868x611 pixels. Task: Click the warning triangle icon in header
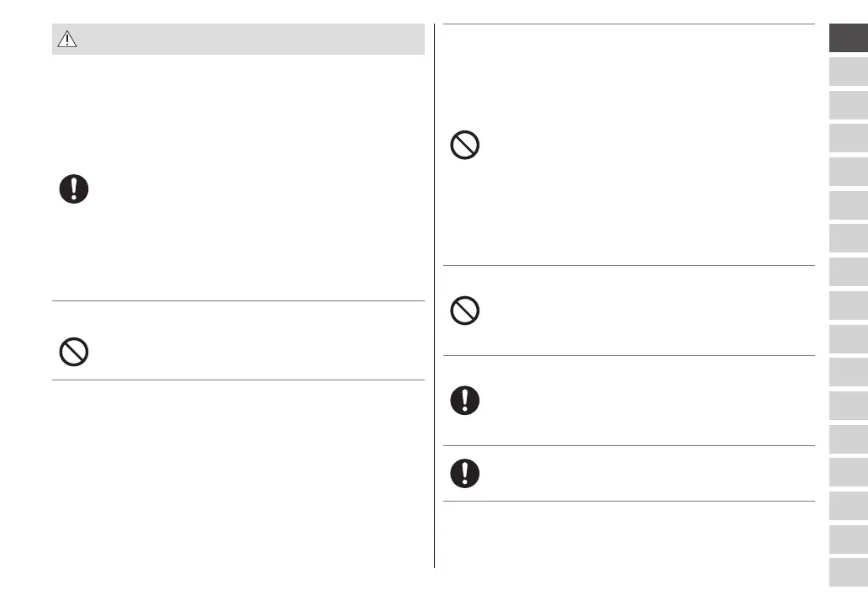66,39
